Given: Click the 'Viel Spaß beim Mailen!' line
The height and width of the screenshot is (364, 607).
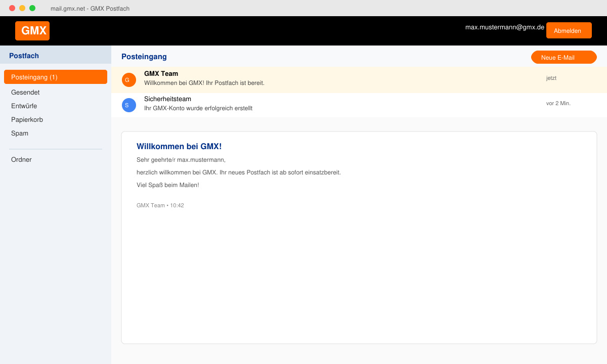Looking at the screenshot, I should [x=168, y=185].
